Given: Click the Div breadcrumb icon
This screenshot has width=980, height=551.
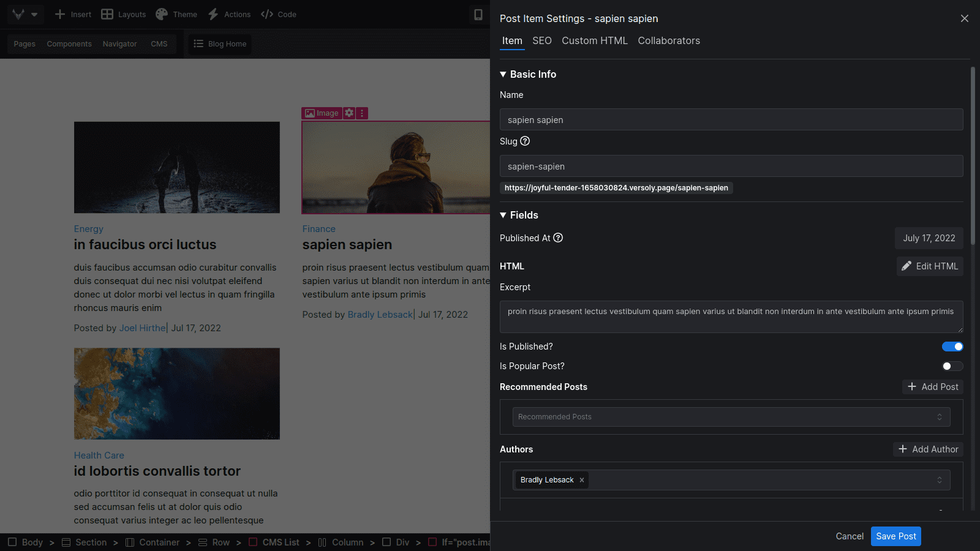Looking at the screenshot, I should point(386,542).
